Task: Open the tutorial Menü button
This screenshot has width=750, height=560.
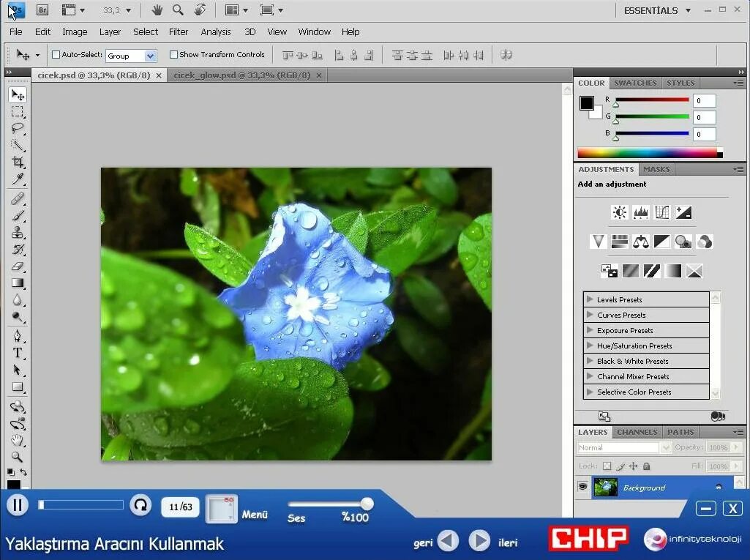Action: (221, 508)
